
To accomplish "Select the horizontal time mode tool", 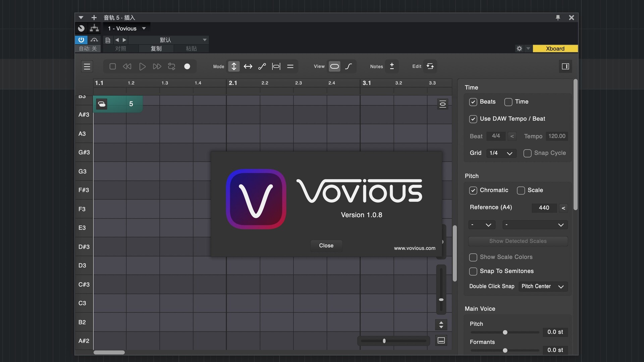I will point(248,66).
